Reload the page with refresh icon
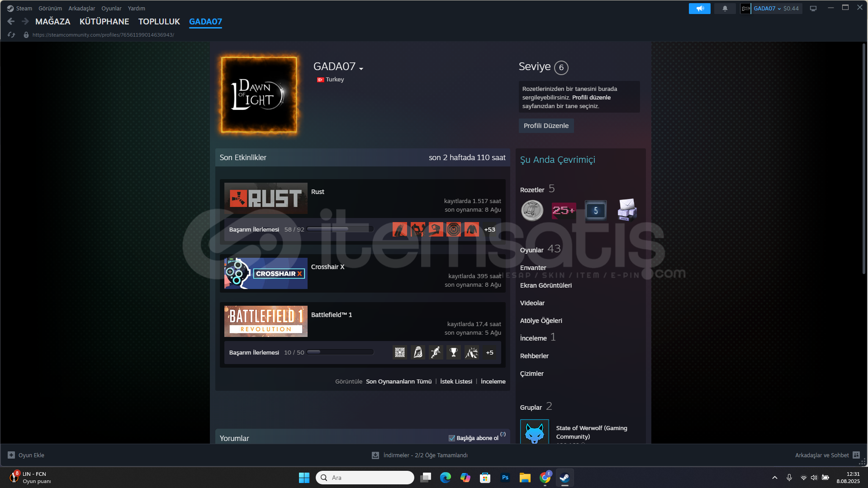 click(11, 35)
